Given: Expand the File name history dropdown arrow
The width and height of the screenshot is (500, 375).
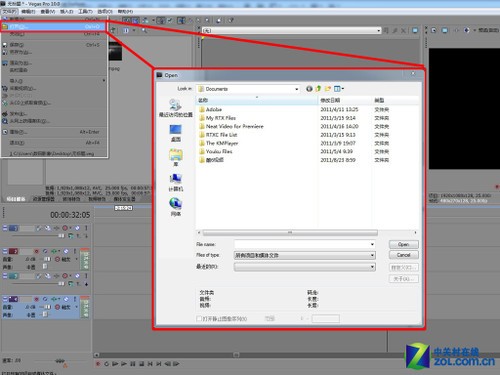Looking at the screenshot, I should pyautogui.click(x=372, y=244).
